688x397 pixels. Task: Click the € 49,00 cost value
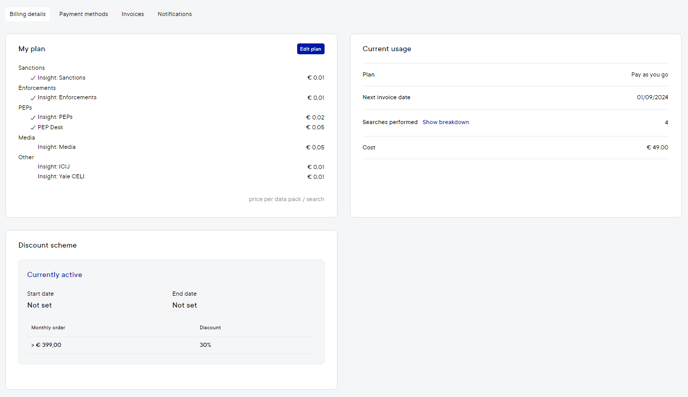657,147
